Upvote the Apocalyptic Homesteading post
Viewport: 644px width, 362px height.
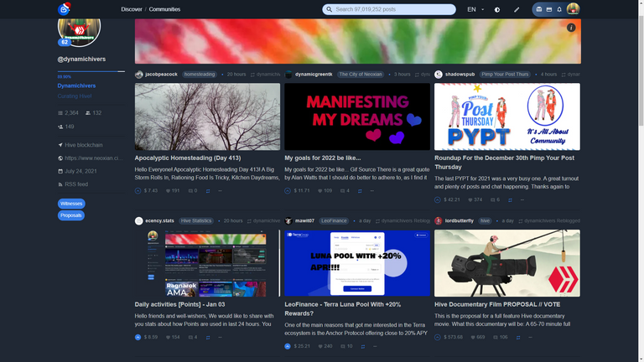click(x=138, y=191)
